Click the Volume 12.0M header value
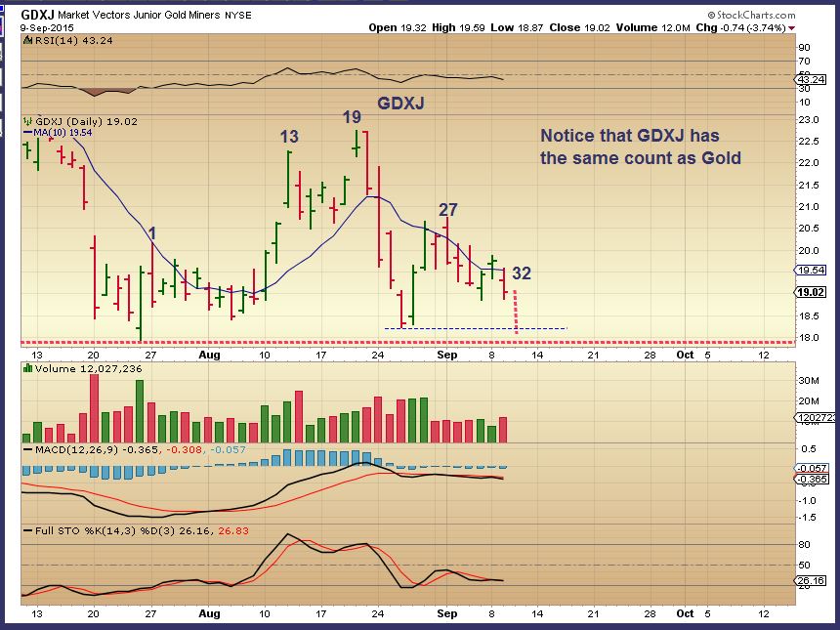Screen dimensions: 840x630 [x=653, y=28]
